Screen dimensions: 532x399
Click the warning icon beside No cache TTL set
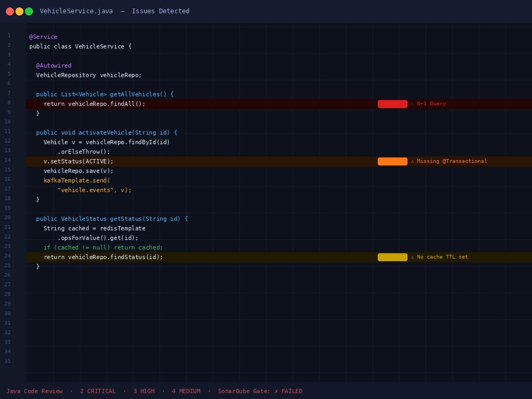[x=412, y=257]
